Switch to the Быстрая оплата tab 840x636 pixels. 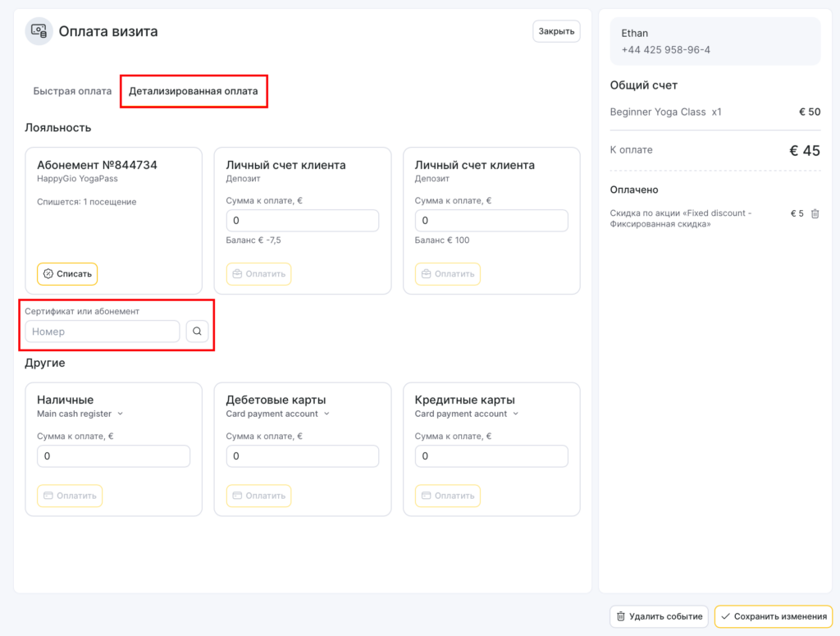tap(72, 91)
